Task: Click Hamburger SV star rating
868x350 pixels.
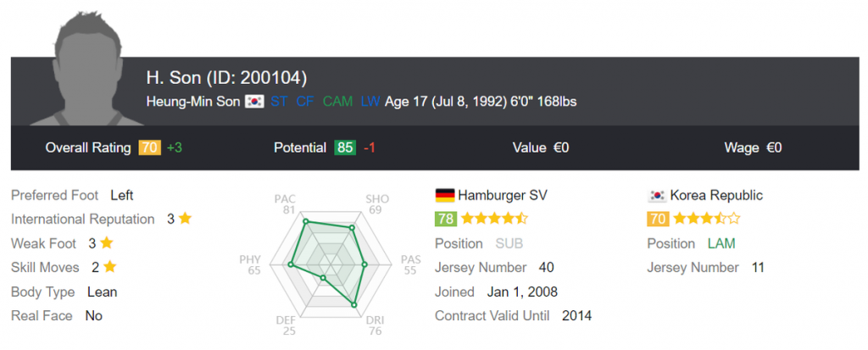Action: [x=494, y=219]
